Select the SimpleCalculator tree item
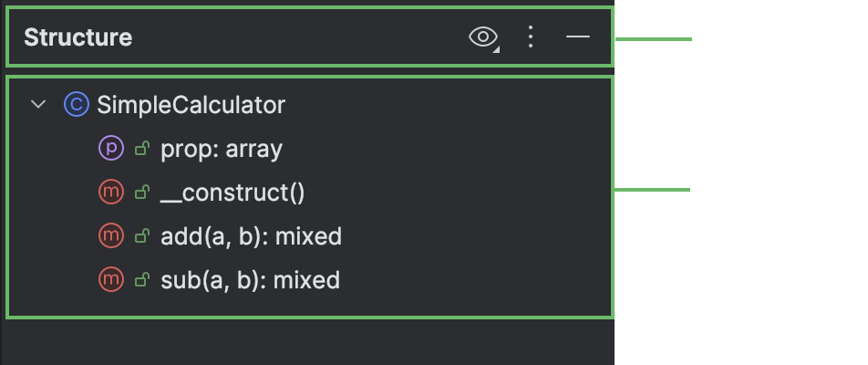This screenshot has height=365, width=868. (191, 105)
